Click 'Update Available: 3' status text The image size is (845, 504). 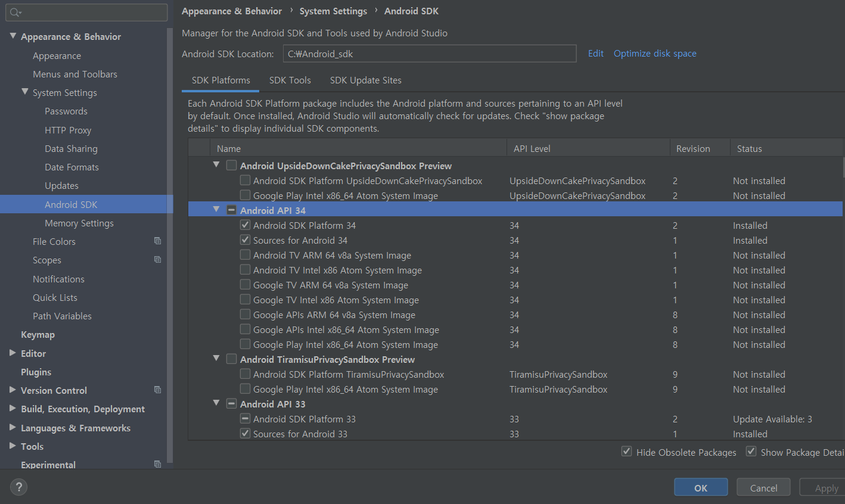[772, 419]
